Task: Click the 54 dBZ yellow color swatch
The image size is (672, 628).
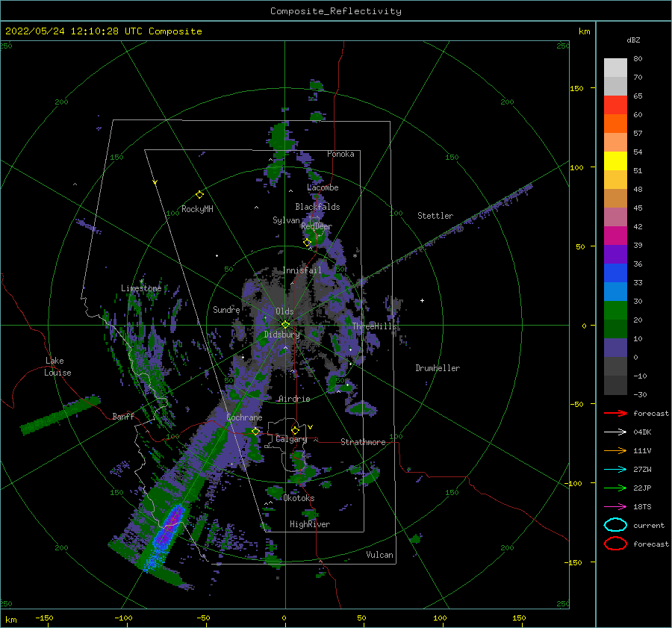Action: [x=615, y=161]
